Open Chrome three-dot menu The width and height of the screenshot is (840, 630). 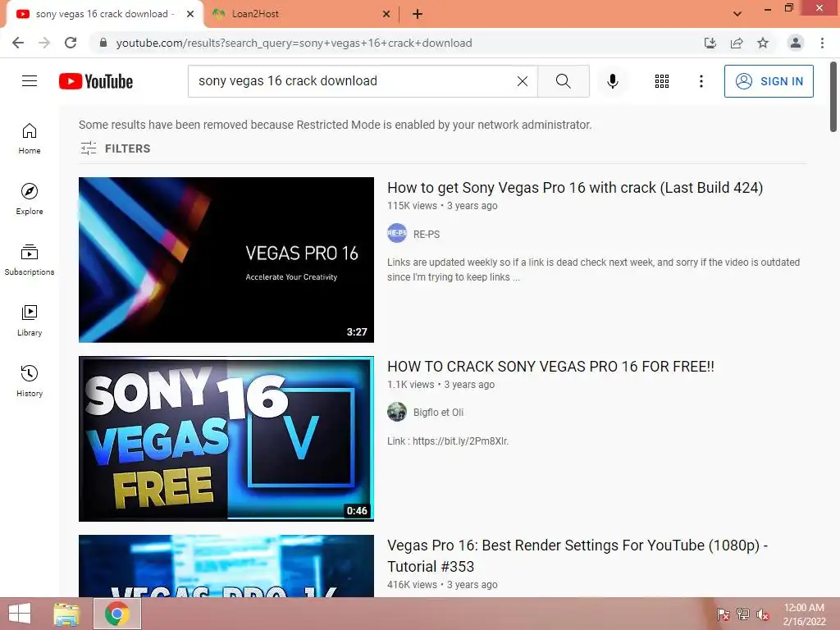click(x=822, y=43)
